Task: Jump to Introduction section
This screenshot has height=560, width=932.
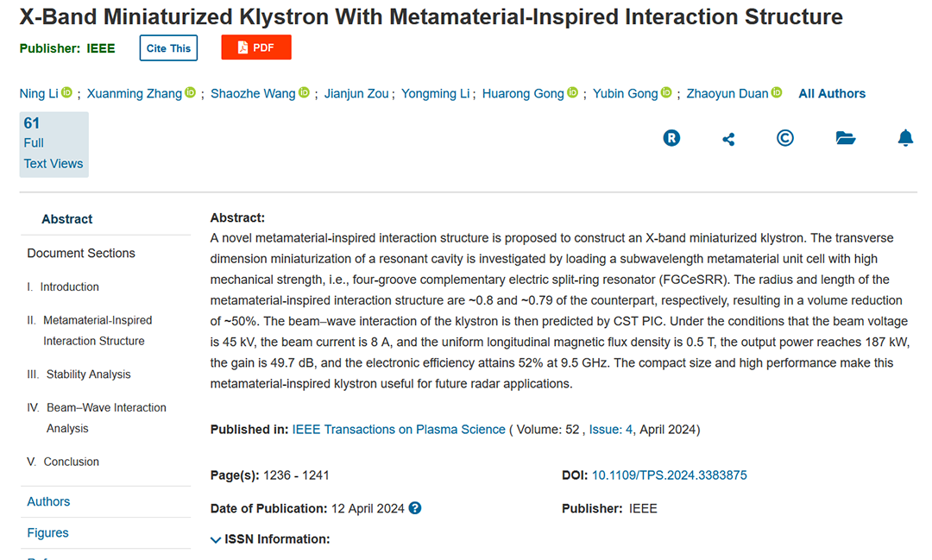Action: tap(69, 286)
